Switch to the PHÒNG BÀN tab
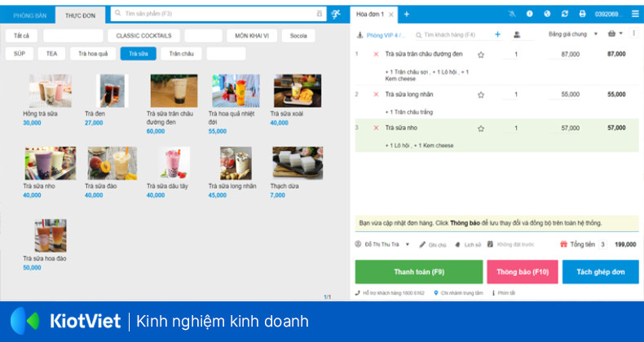 (29, 15)
